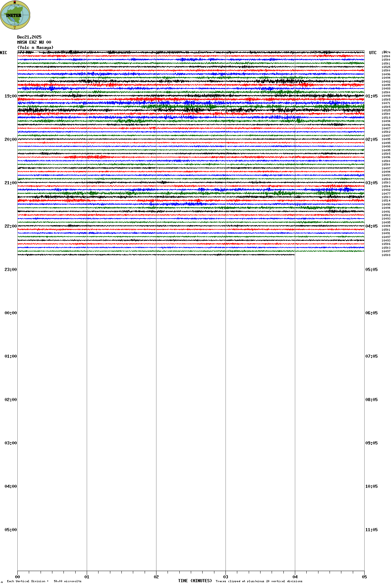Click the 05:00 local time label
Screen dimensions: 392x586
10,530
